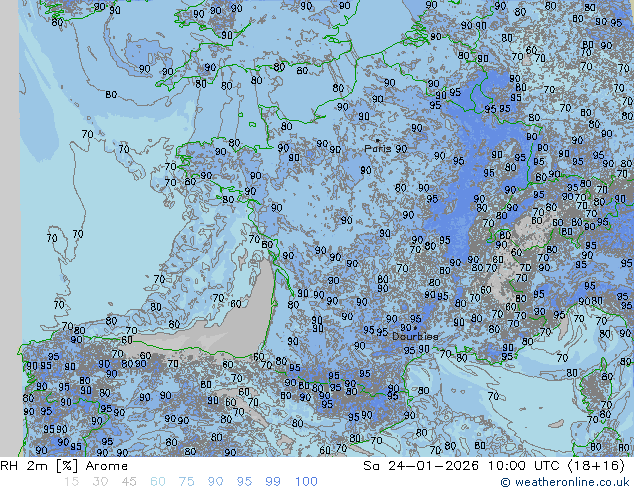Image resolution: width=634 pixels, height=490 pixels.
Task: Click legend value 30
Action: 100,482
